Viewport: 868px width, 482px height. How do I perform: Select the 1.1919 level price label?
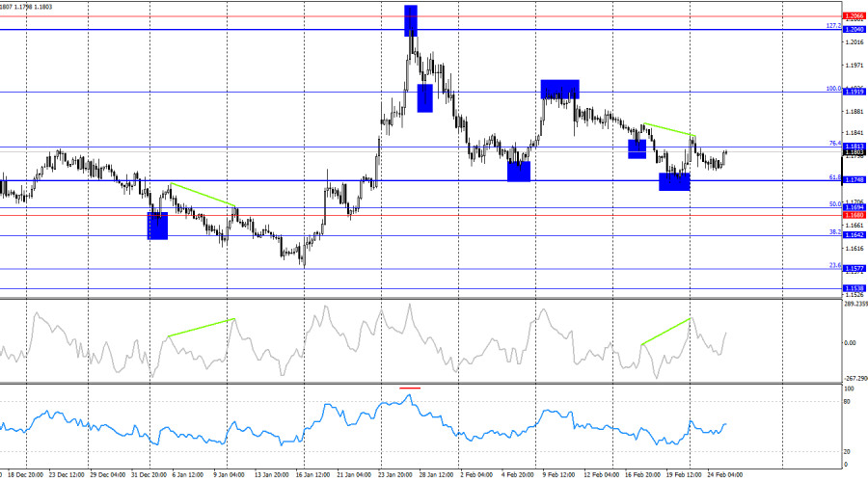[854, 92]
